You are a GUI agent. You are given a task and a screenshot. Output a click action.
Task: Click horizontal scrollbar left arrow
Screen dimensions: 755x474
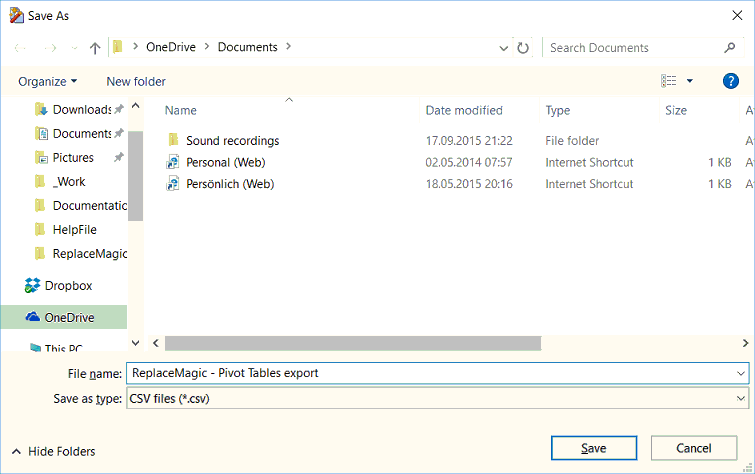(x=156, y=343)
